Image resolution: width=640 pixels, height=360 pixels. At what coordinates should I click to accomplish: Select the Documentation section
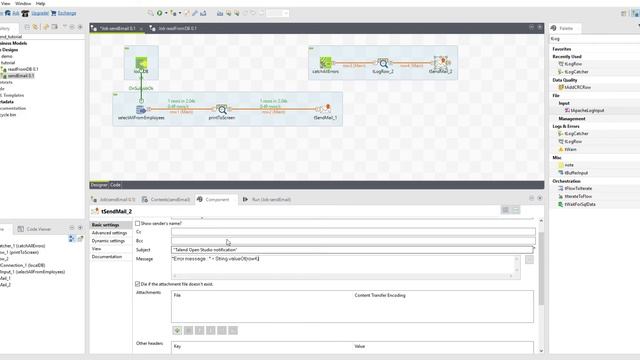click(x=107, y=257)
